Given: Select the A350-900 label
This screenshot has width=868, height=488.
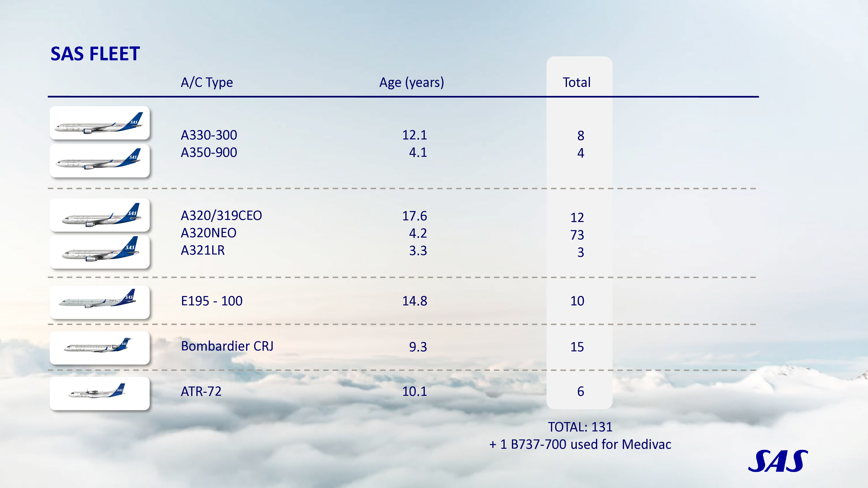Looking at the screenshot, I should pyautogui.click(x=209, y=152).
